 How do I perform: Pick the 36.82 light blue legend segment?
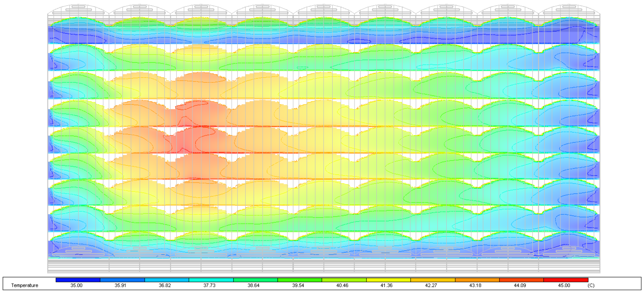click(166, 280)
